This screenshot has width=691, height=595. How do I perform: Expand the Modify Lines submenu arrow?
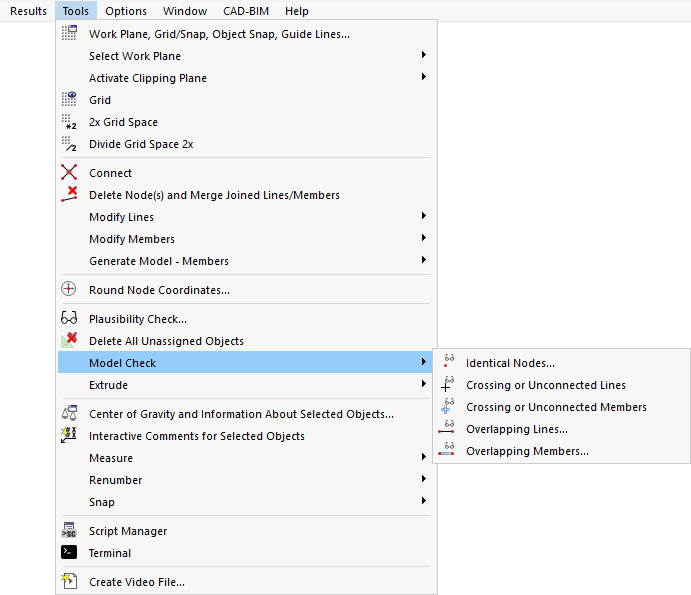tap(424, 217)
